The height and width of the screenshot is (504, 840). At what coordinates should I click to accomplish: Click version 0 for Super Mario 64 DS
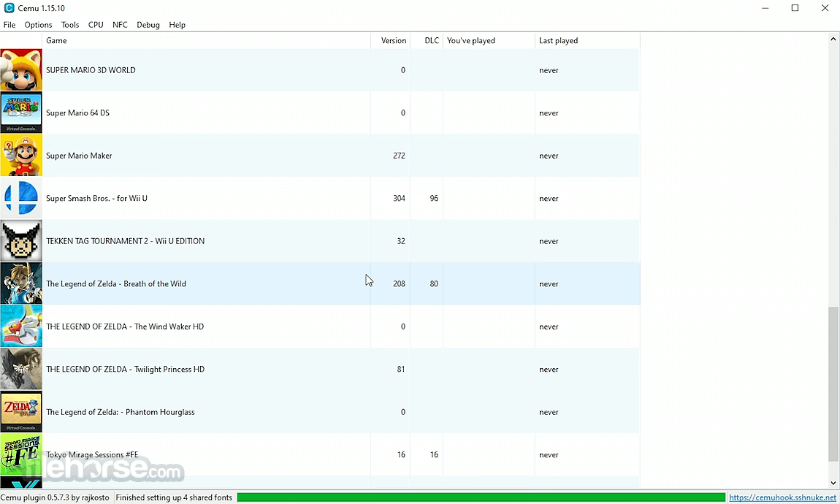tap(403, 113)
